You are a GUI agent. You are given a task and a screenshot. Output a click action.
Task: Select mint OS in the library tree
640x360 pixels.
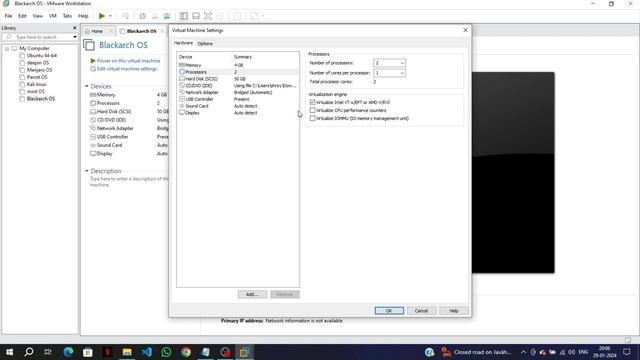36,91
